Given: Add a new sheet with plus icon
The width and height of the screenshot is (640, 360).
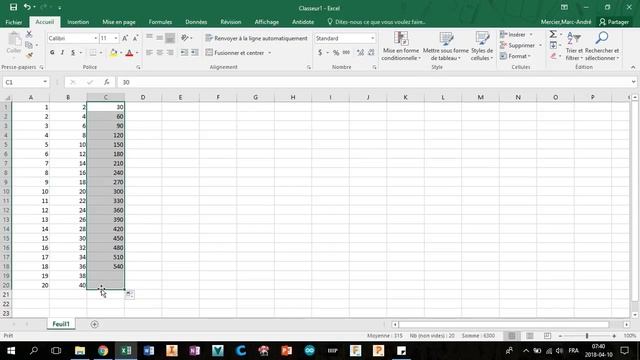Looking at the screenshot, I should (94, 324).
